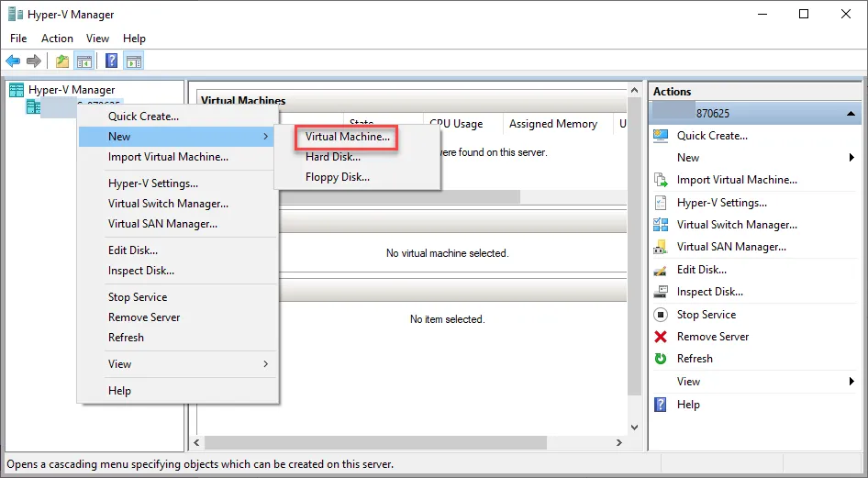Click the blue Help toolbar icon

coord(111,61)
